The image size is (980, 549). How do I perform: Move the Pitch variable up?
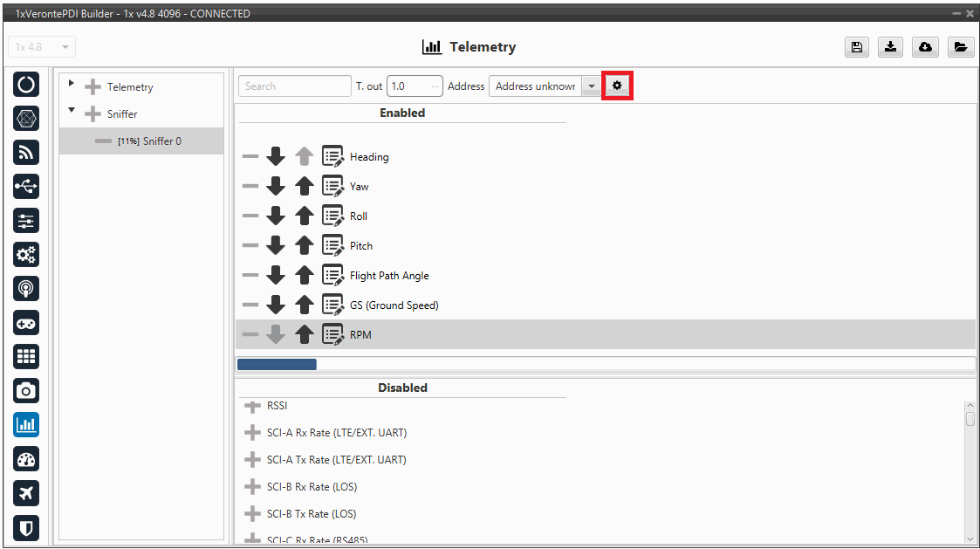click(304, 246)
